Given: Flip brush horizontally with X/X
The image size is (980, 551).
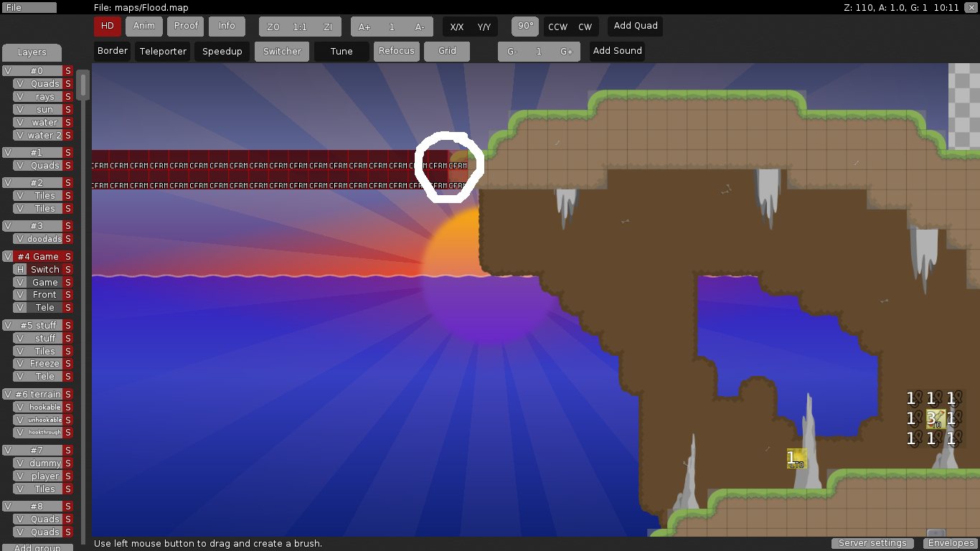Looking at the screenshot, I should pyautogui.click(x=456, y=27).
